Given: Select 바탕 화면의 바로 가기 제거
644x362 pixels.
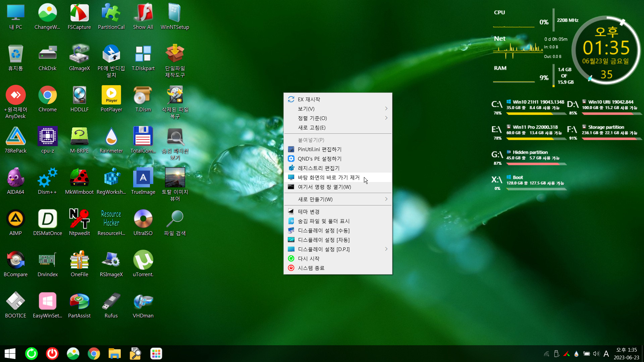Looking at the screenshot, I should click(x=338, y=177).
